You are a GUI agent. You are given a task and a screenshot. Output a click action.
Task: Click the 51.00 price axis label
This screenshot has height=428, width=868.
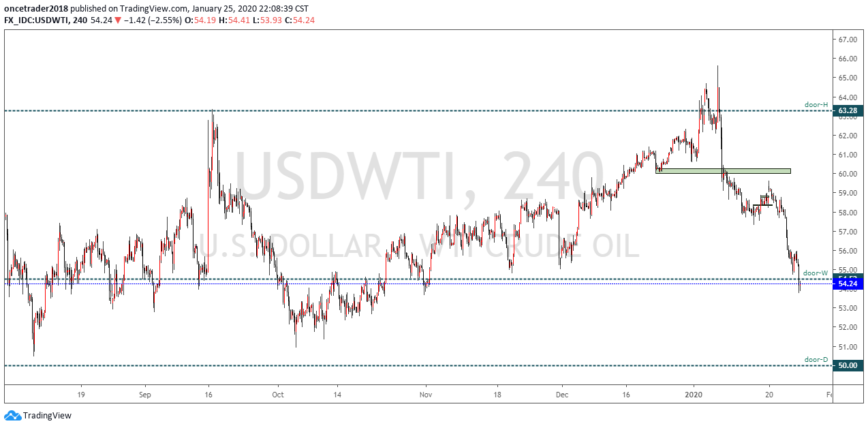tap(848, 346)
